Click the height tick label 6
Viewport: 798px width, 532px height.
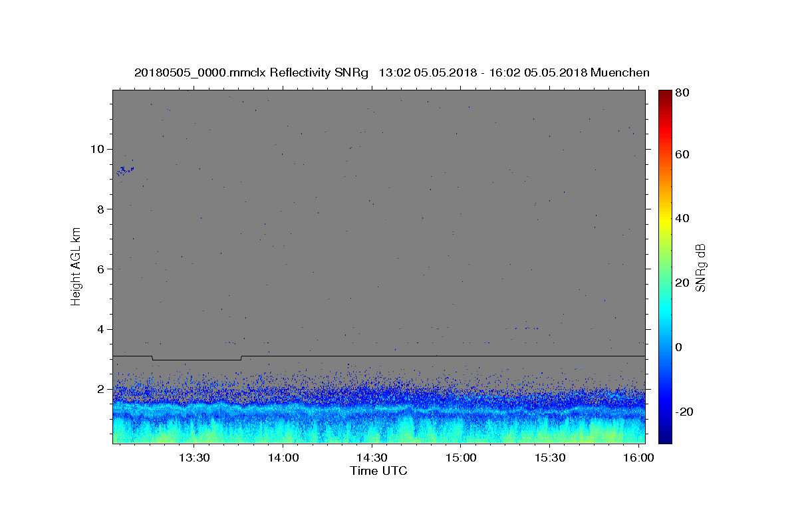(101, 269)
